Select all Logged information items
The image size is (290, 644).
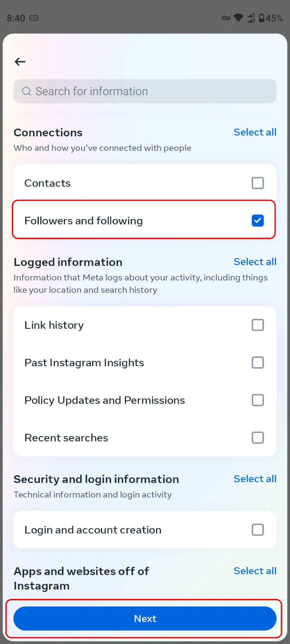[255, 262]
